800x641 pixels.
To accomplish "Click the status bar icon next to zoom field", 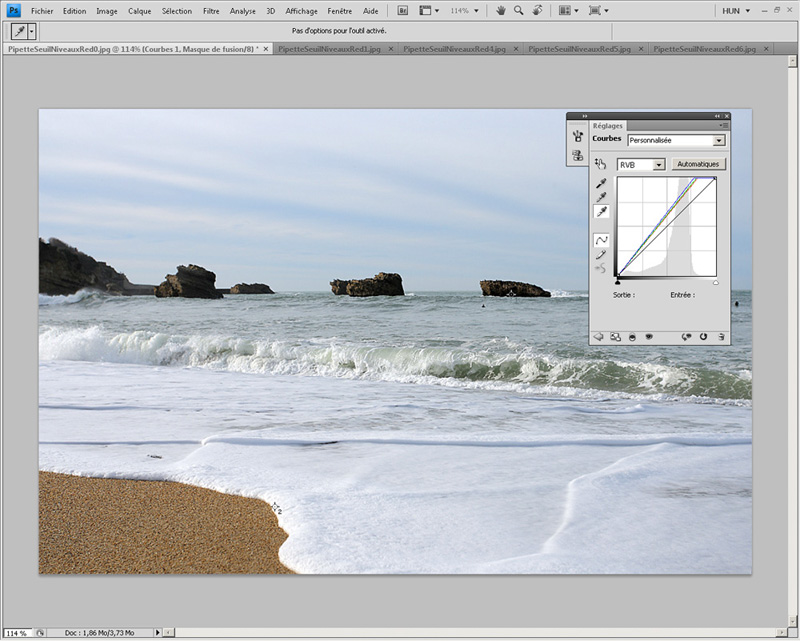I will coord(40,633).
